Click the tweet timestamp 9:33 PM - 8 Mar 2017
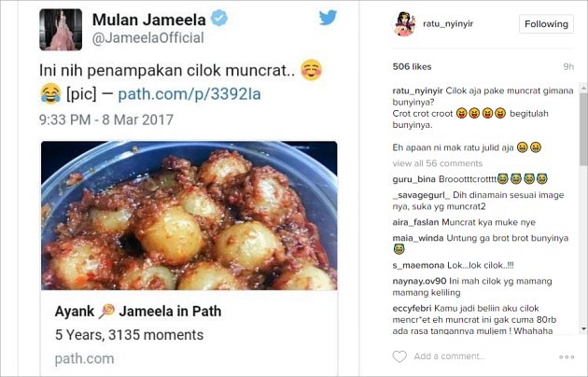Image resolution: width=588 pixels, height=377 pixels. (106, 119)
